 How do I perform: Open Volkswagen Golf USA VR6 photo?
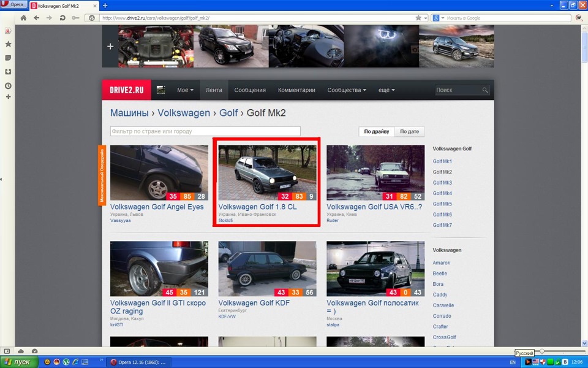tap(375, 173)
